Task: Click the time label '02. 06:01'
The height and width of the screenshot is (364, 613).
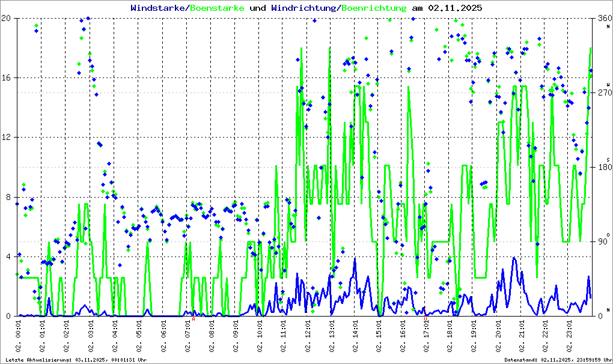Action: click(163, 336)
